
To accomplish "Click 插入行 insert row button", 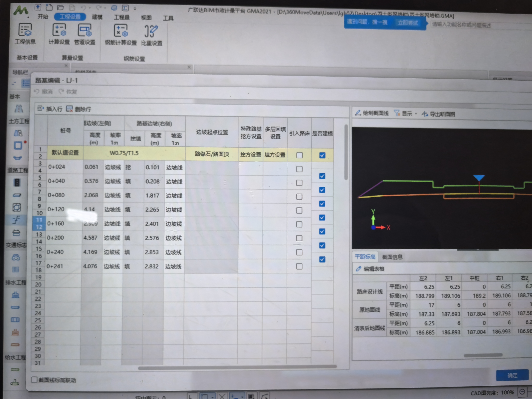I will coord(50,109).
